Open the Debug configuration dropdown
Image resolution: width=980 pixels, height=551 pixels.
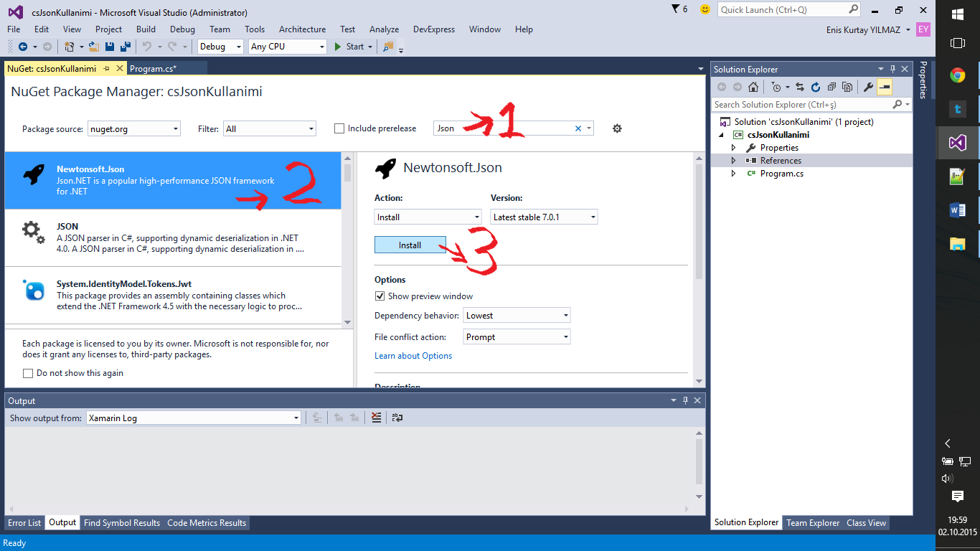(x=220, y=46)
